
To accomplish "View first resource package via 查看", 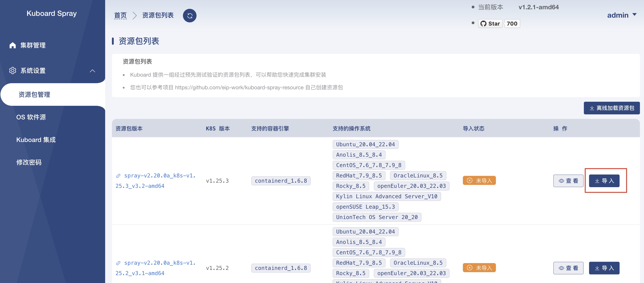I will 568,181.
